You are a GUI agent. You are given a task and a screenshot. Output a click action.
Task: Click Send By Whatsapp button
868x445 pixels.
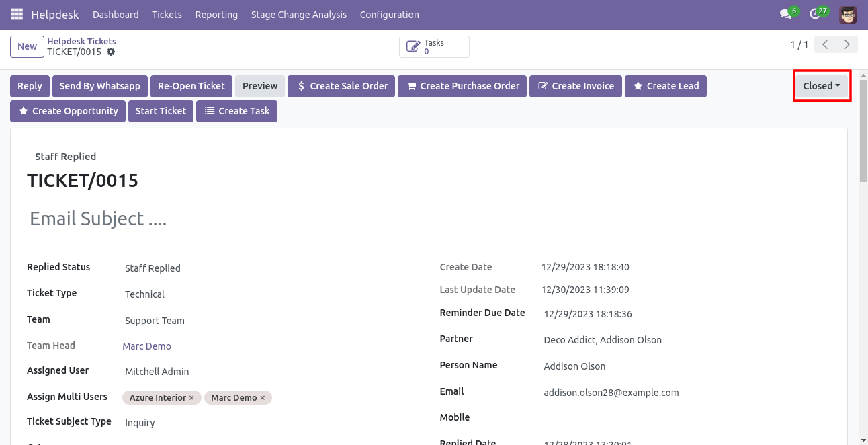100,86
